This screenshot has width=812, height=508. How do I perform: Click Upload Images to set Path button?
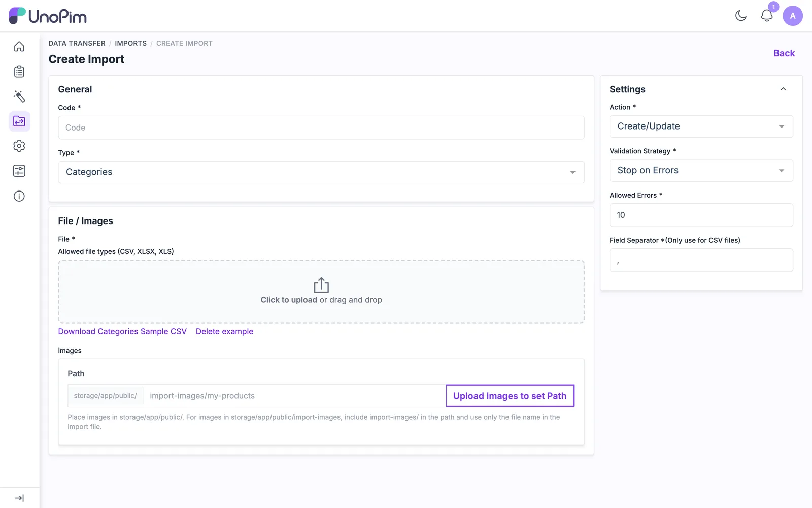tap(510, 396)
